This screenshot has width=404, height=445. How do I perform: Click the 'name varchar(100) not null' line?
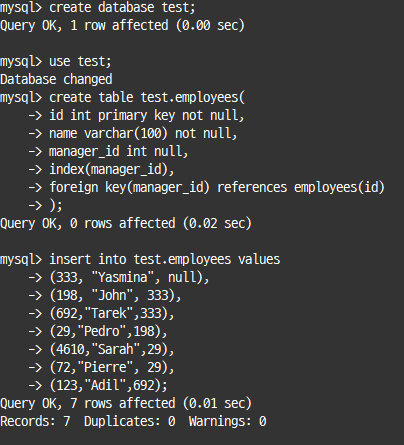tap(143, 134)
